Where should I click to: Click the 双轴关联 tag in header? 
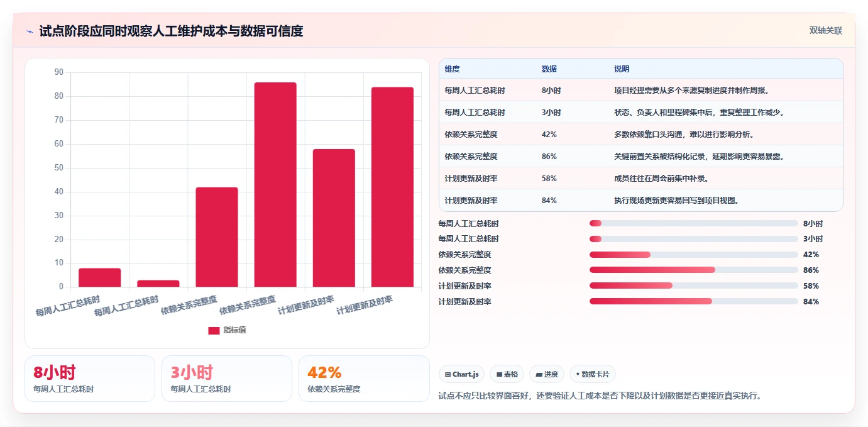coord(825,31)
